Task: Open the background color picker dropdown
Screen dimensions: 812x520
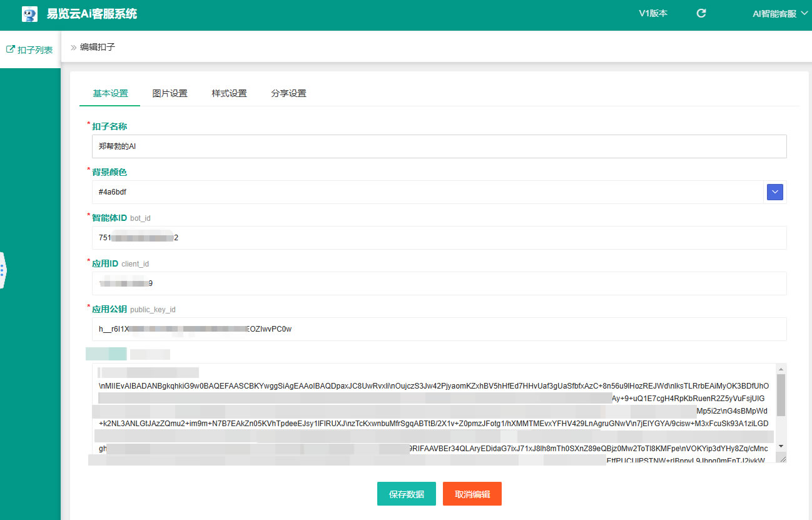Action: pos(775,192)
